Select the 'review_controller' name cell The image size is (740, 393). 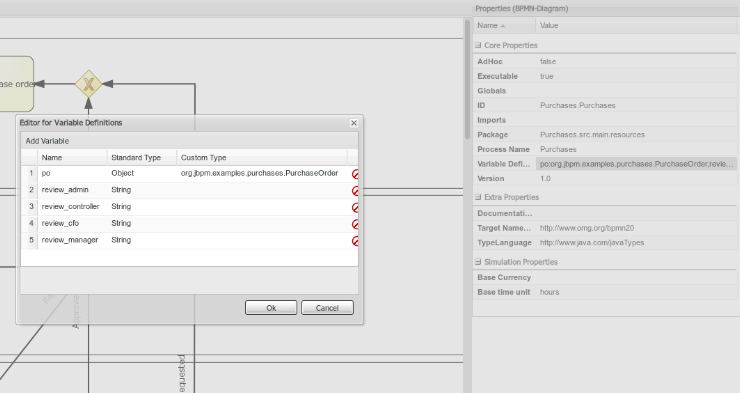(x=72, y=207)
